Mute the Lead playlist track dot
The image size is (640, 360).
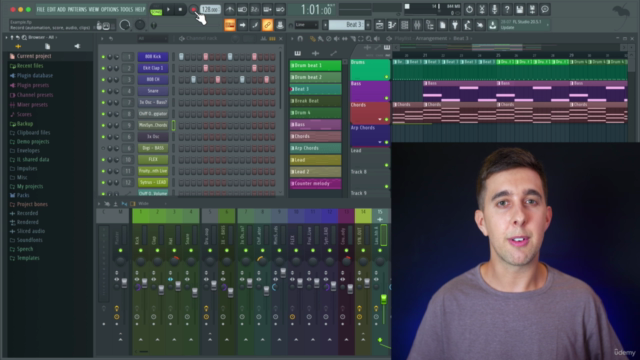click(386, 165)
